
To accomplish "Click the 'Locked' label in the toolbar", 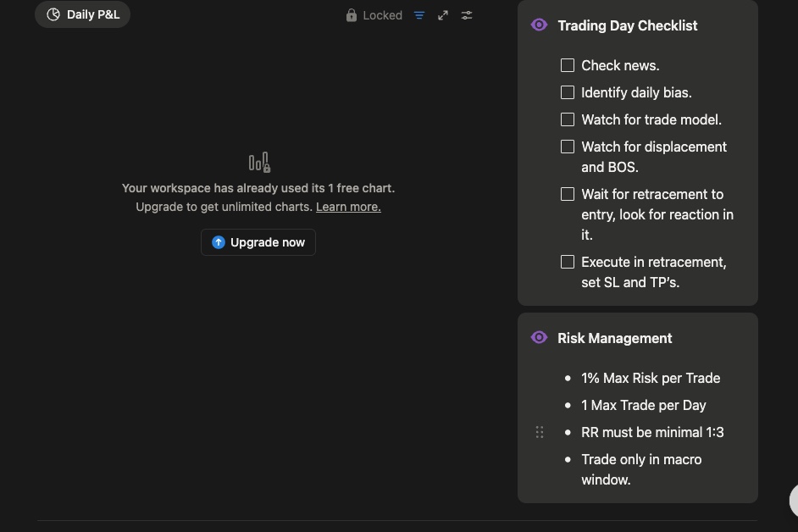I will [x=382, y=15].
